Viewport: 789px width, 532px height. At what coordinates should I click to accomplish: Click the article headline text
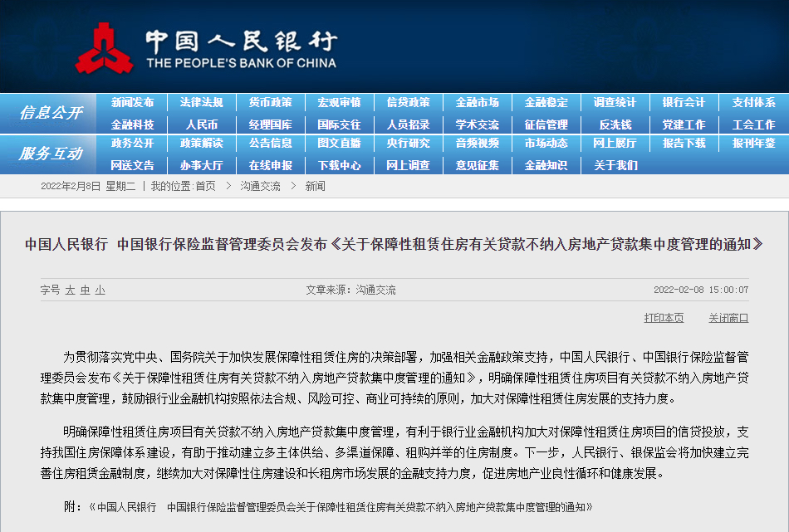click(394, 244)
